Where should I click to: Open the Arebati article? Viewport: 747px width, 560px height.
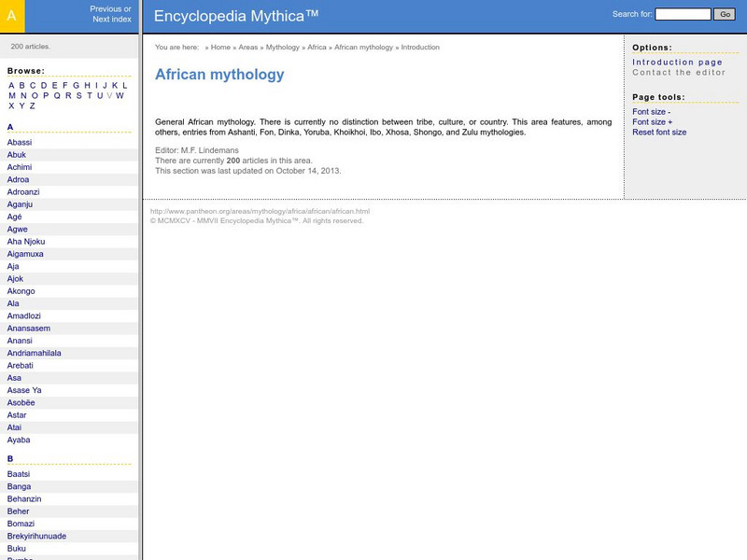pos(20,365)
